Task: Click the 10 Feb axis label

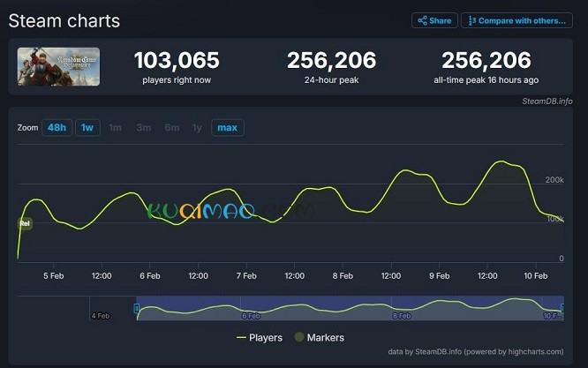Action: [536, 276]
